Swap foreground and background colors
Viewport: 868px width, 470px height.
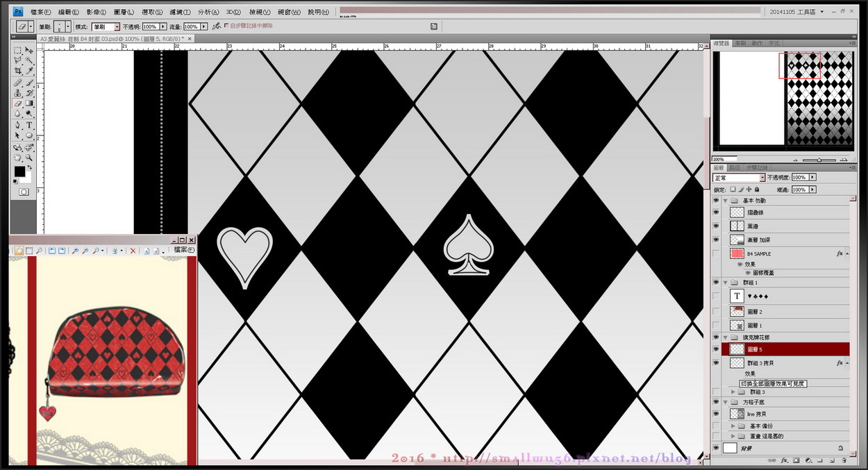[x=30, y=167]
